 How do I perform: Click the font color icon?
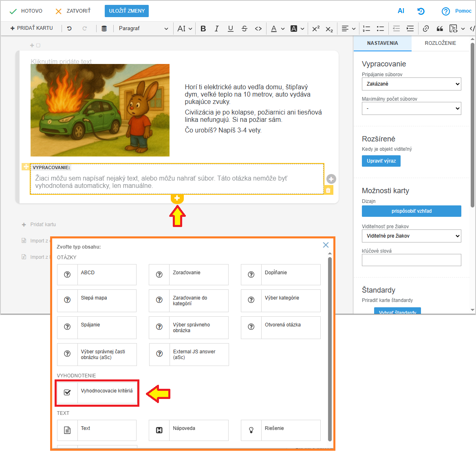(x=274, y=29)
